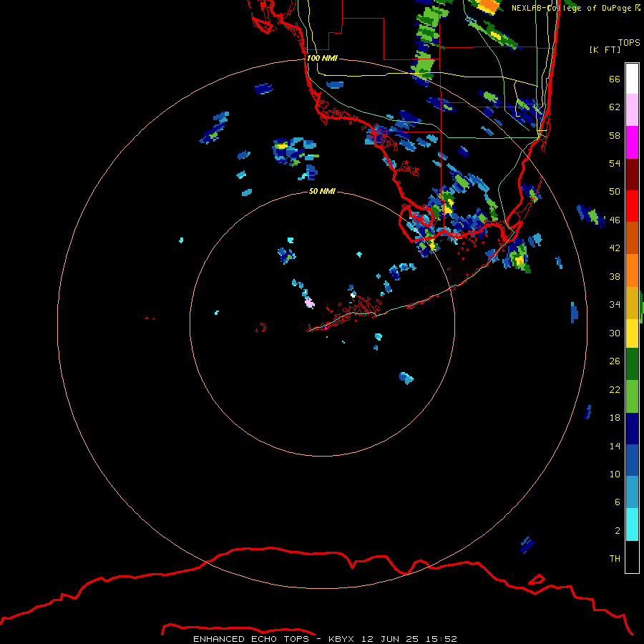
Task: Click the magenta legend swatch
Action: pos(632,142)
